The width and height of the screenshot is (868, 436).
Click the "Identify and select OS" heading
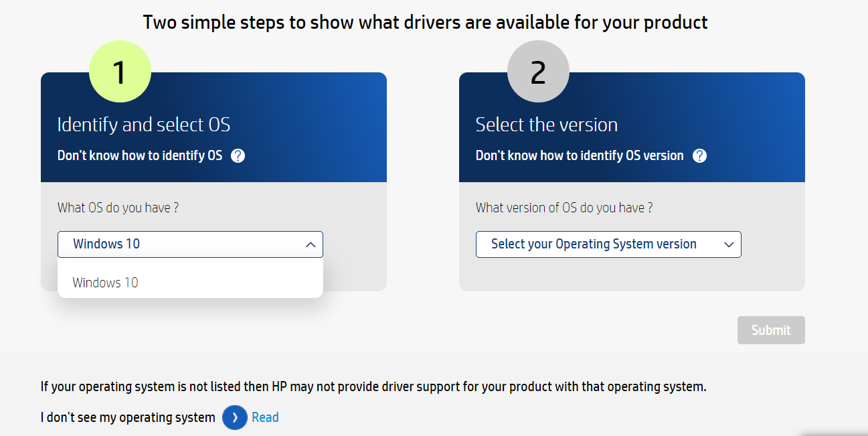pos(144,125)
